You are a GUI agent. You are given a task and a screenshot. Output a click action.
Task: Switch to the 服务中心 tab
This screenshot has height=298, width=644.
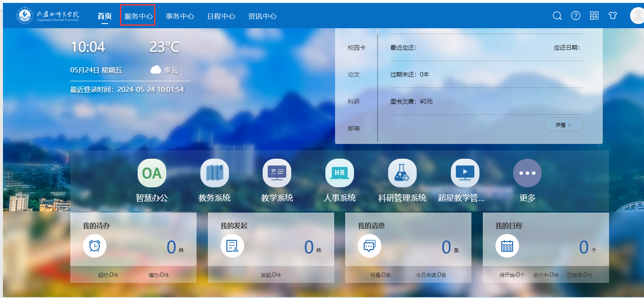(x=138, y=16)
